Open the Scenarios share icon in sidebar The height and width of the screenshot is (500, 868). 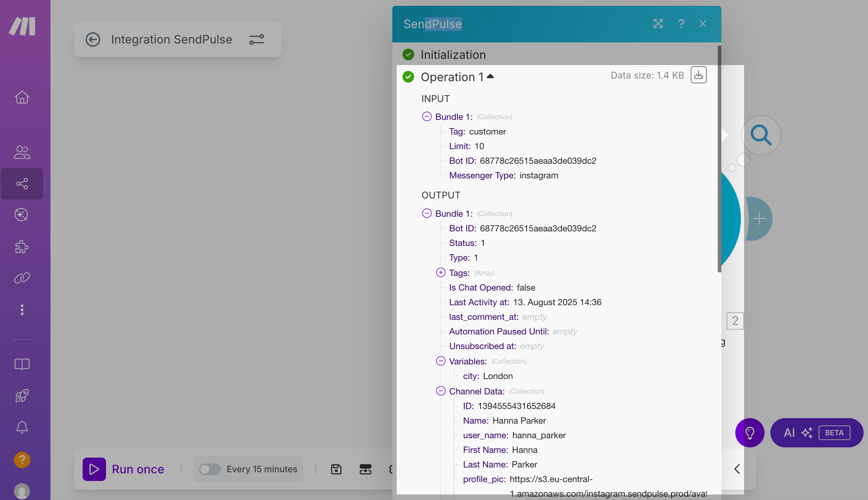[22, 183]
